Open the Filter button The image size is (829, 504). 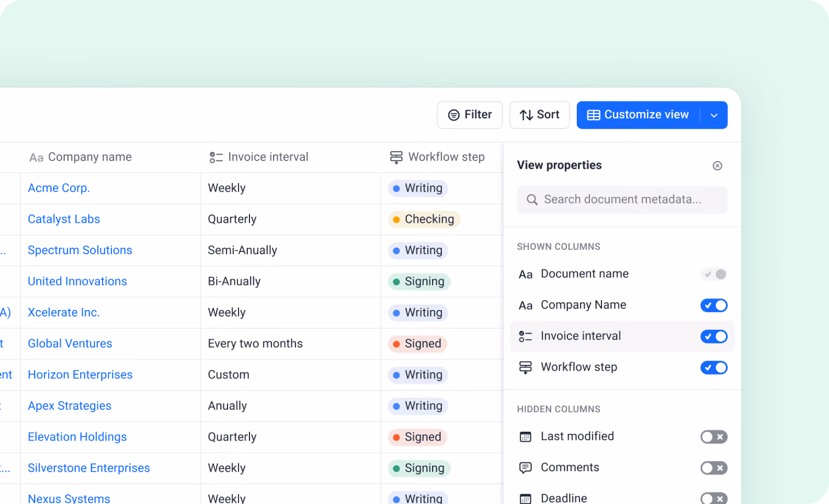(469, 115)
